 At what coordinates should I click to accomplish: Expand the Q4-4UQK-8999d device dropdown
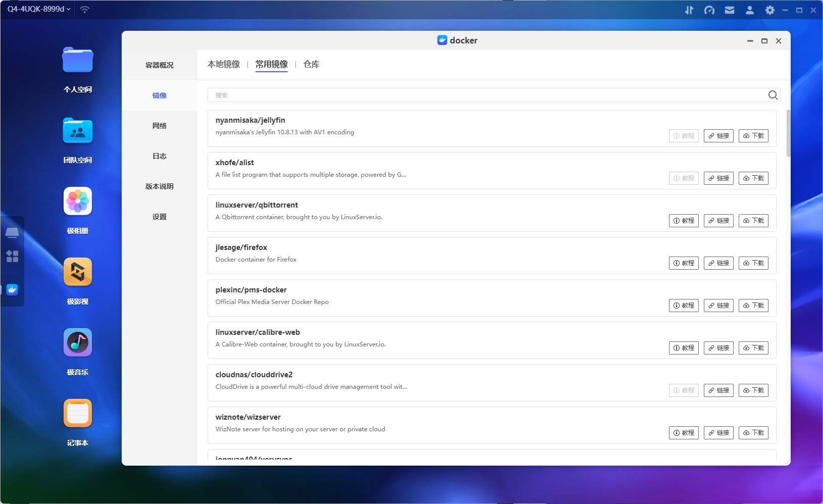click(39, 9)
